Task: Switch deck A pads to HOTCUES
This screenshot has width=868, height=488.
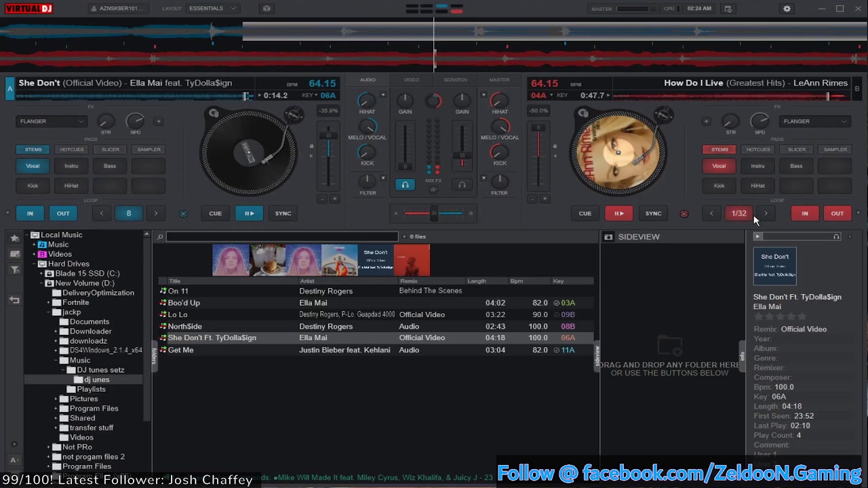Action: (x=72, y=149)
